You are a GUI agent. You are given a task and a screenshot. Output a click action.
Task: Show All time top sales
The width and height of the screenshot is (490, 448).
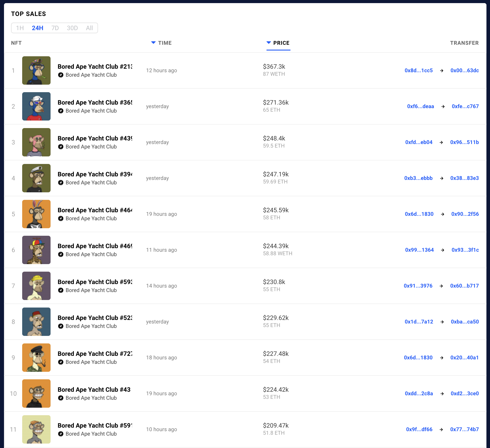(x=89, y=28)
